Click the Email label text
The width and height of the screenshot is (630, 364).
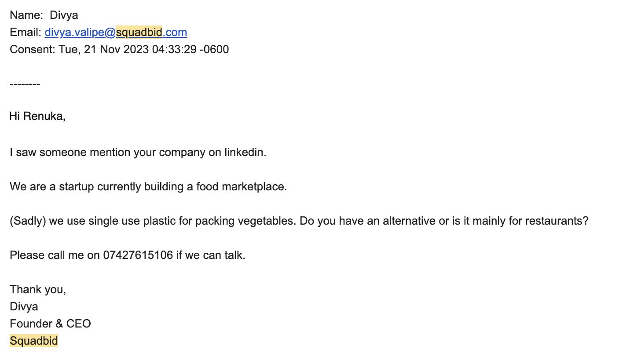click(x=26, y=32)
